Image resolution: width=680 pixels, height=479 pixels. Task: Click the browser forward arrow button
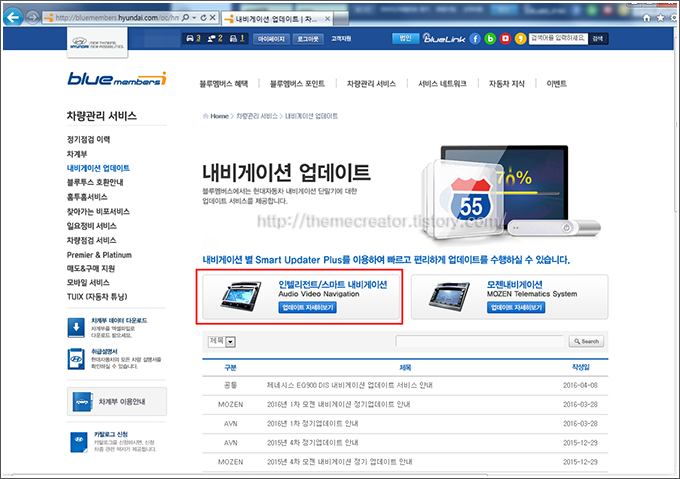point(33,17)
